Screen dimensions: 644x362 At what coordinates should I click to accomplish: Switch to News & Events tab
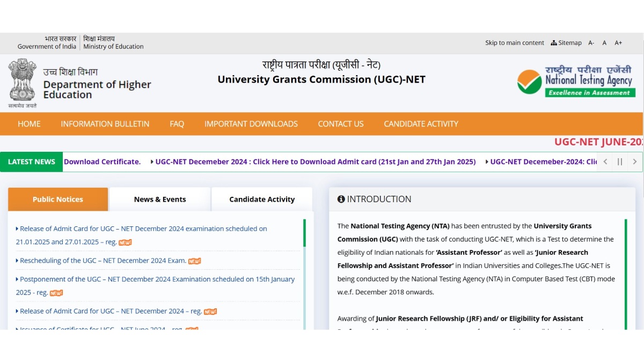coord(160,200)
